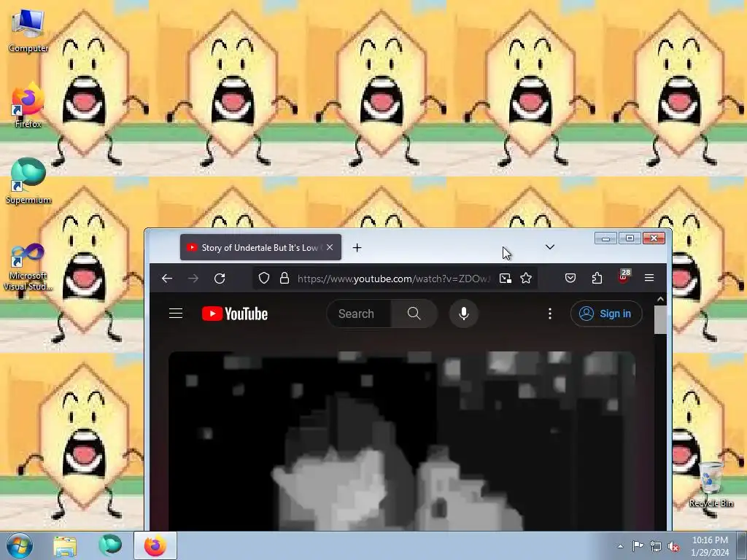747x560 pixels.
Task: Open YouTube settings three-dot menu
Action: [x=550, y=314]
